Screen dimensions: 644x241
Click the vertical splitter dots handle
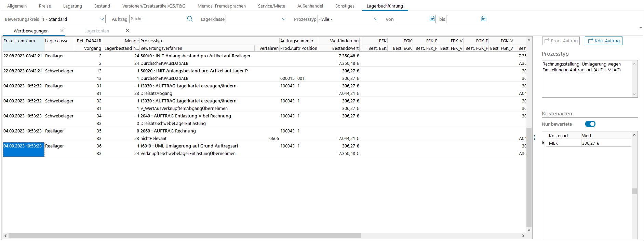(x=535, y=138)
